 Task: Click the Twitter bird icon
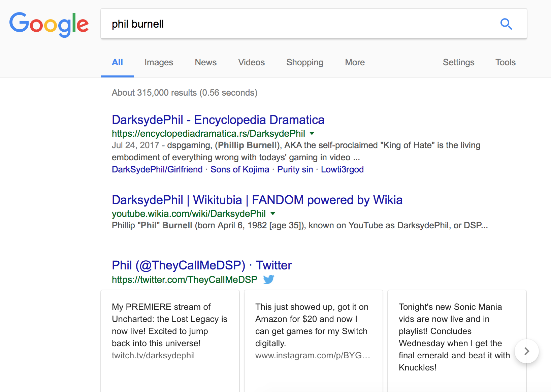point(269,280)
